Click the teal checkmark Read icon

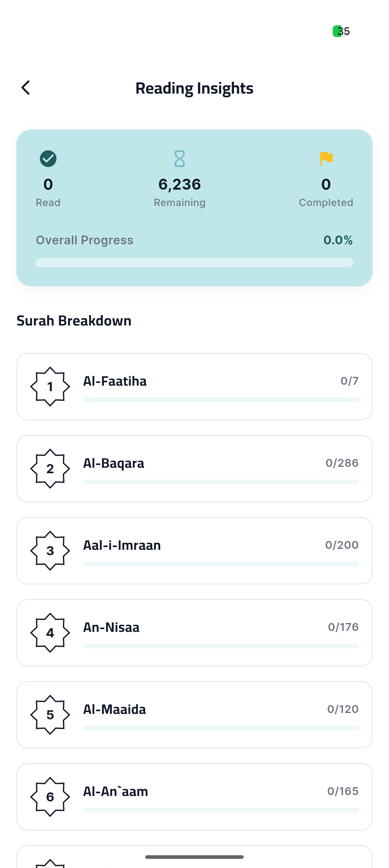coord(48,158)
